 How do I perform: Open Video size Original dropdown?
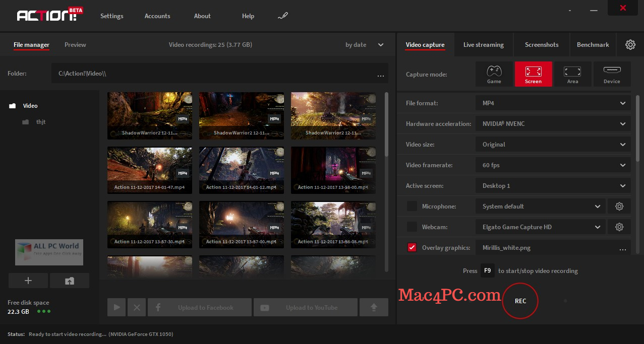(x=553, y=144)
